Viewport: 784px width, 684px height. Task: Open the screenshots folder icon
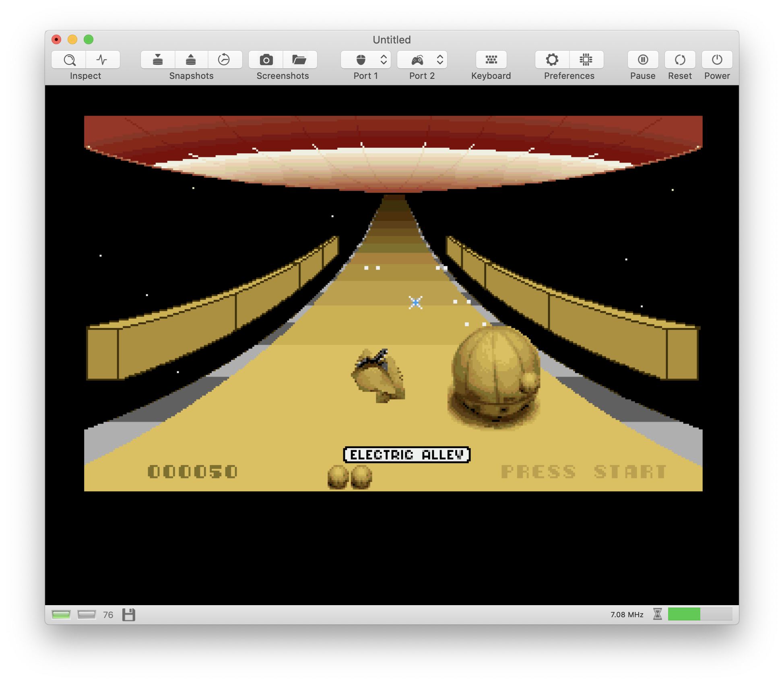pos(300,60)
